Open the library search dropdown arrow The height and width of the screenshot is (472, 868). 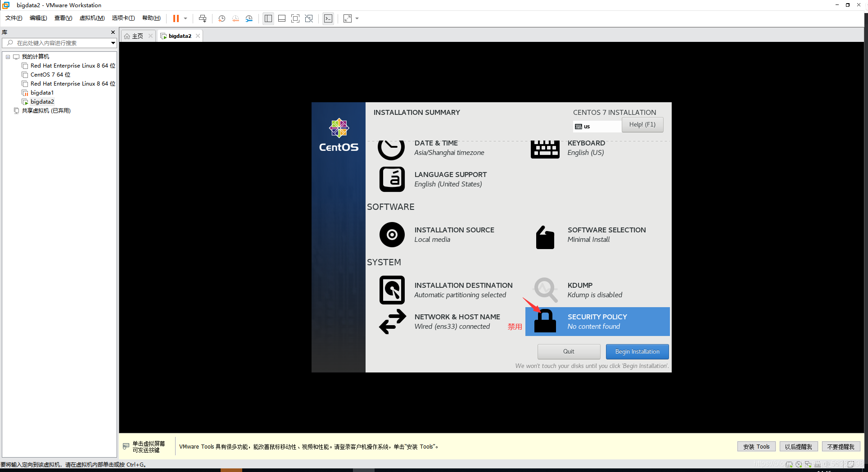pyautogui.click(x=113, y=43)
